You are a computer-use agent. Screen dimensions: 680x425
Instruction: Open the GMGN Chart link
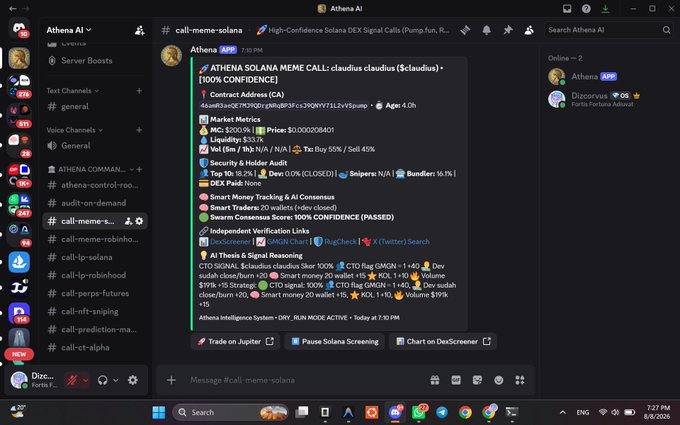coord(287,242)
